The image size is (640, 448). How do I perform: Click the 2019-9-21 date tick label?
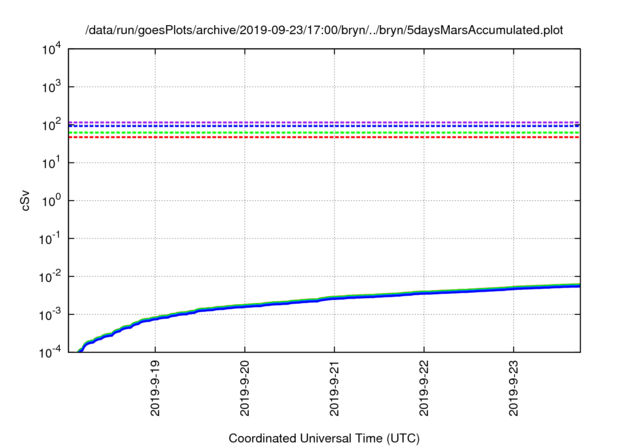click(334, 388)
